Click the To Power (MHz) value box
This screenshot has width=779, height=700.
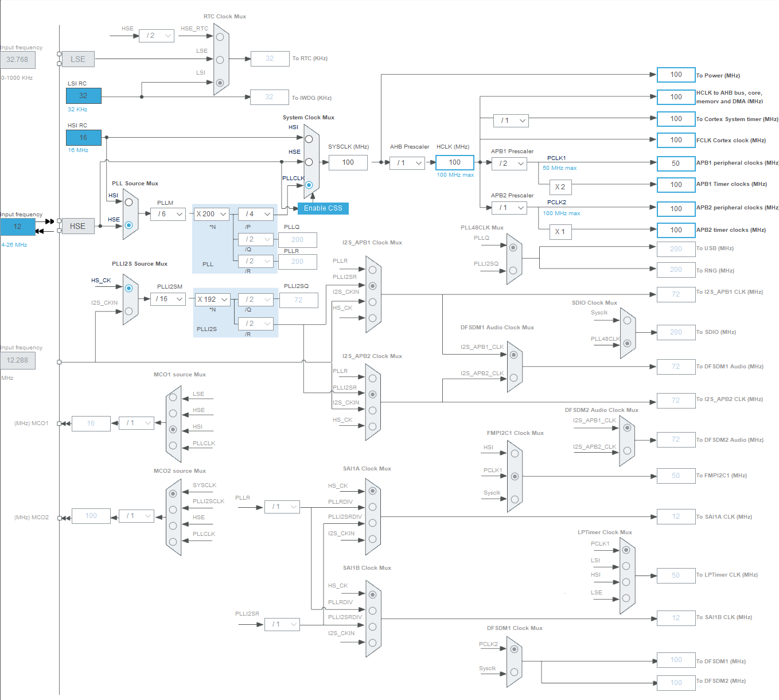676,75
